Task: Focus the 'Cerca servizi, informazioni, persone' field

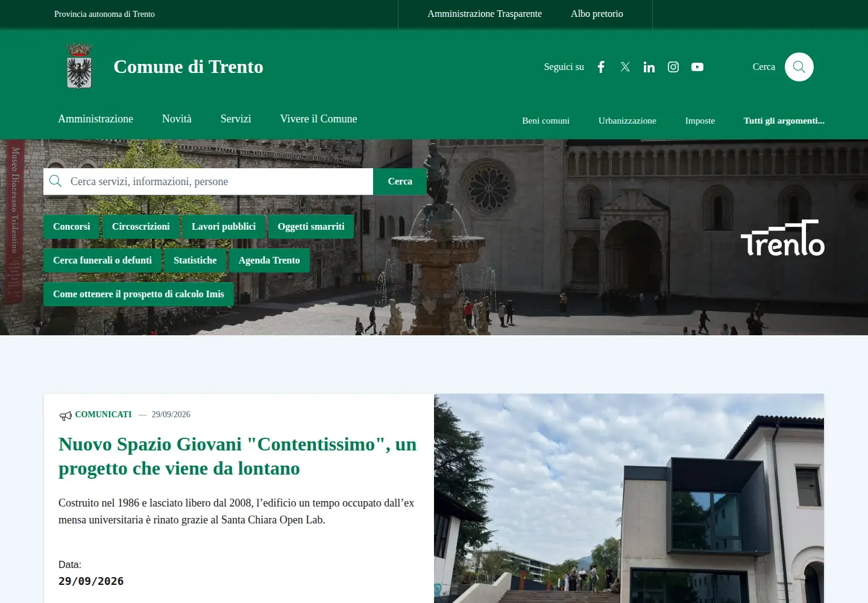Action: tap(208, 182)
